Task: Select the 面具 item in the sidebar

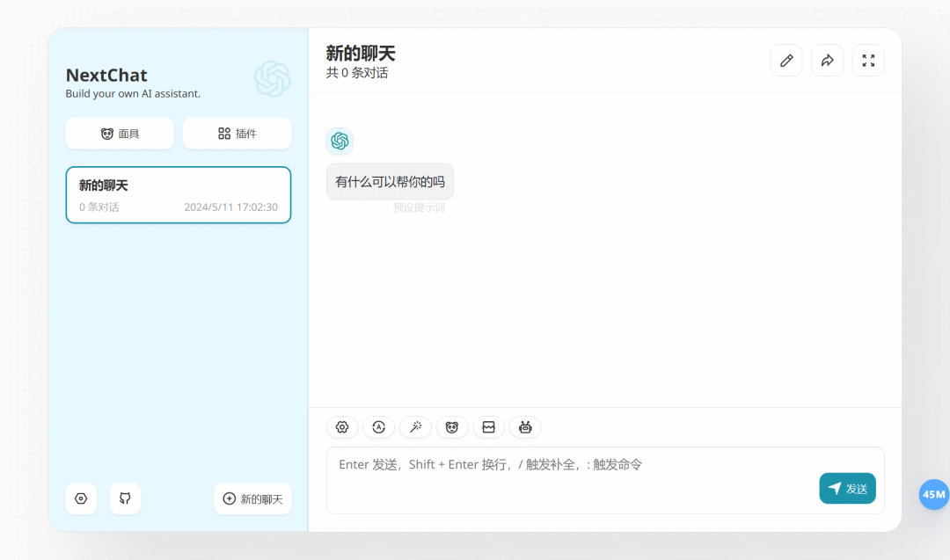Action: [x=120, y=133]
